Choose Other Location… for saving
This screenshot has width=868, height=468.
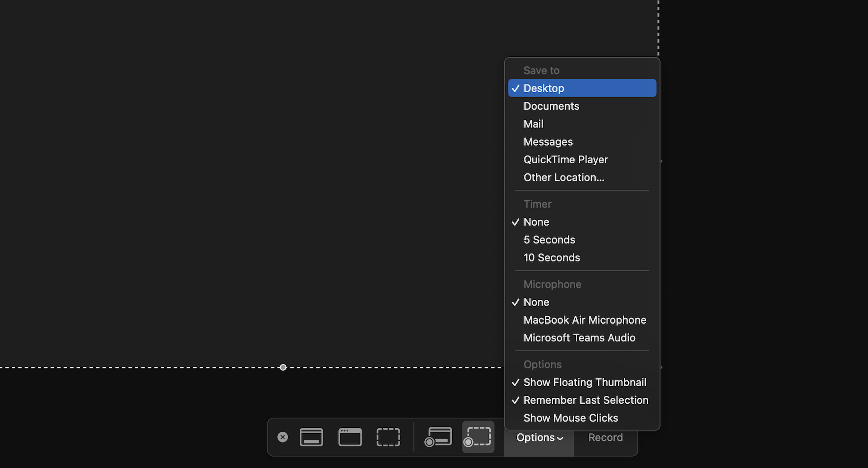point(563,178)
